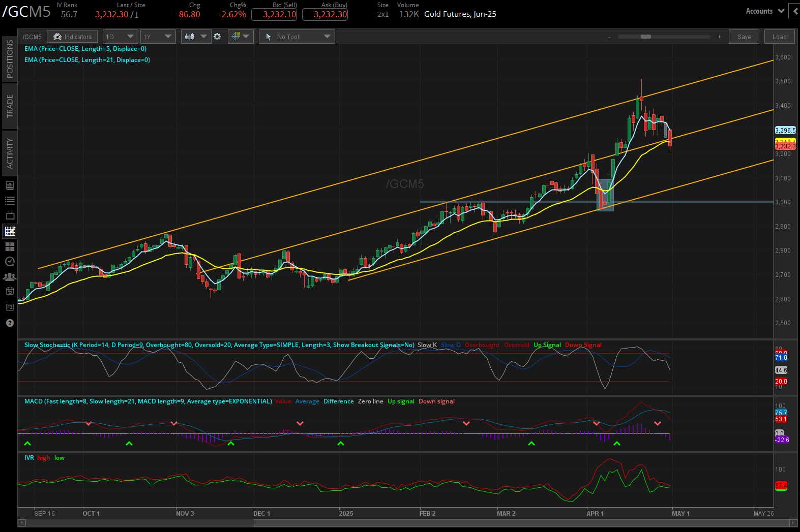The image size is (800, 532).
Task: Open the people community sidebar icon
Action: [x=10, y=277]
